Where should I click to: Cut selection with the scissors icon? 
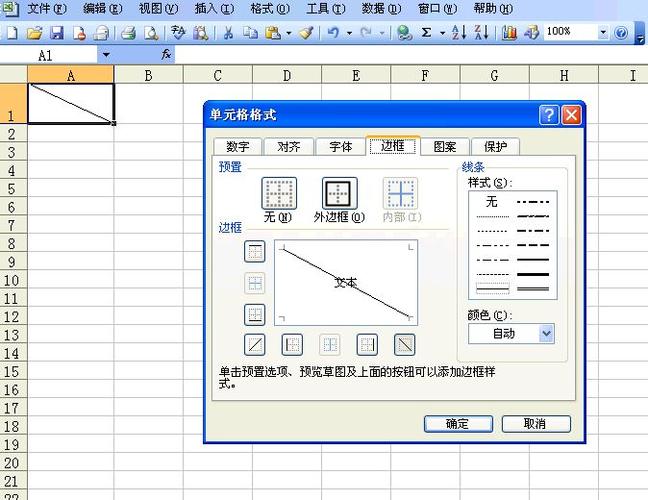pos(228,33)
